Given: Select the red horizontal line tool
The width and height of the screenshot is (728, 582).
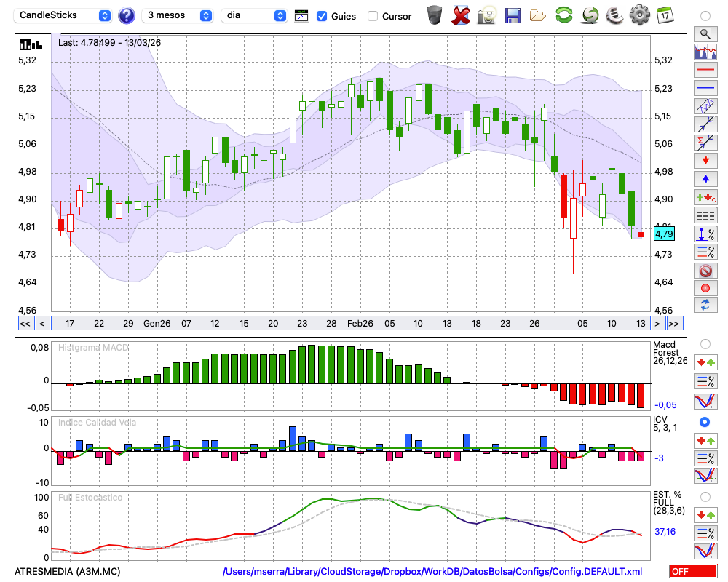Looking at the screenshot, I should point(705,70).
